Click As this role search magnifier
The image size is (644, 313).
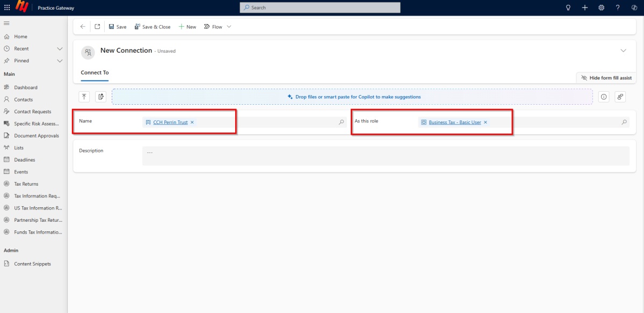tap(624, 122)
